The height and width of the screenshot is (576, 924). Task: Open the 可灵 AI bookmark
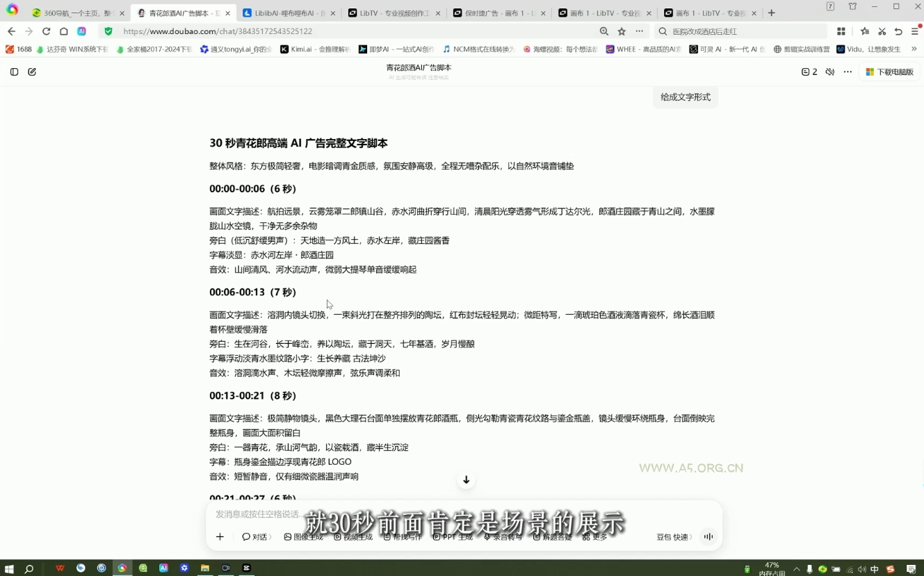727,49
